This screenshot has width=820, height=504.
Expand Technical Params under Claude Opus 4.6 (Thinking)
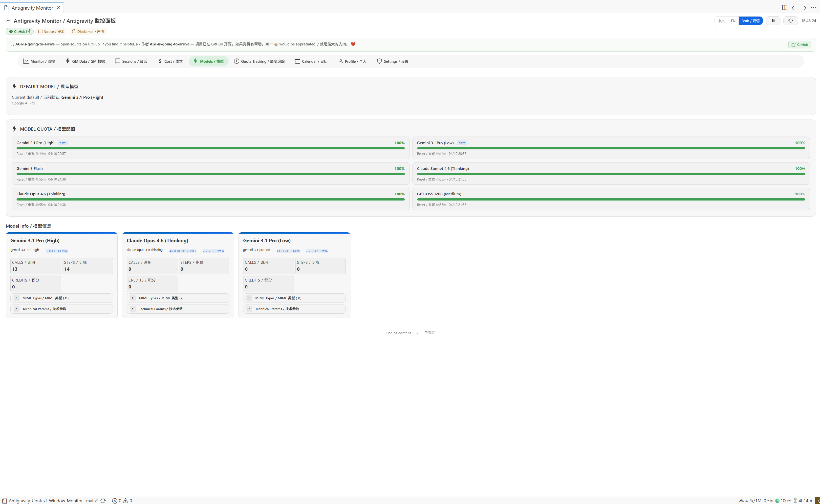pyautogui.click(x=178, y=309)
